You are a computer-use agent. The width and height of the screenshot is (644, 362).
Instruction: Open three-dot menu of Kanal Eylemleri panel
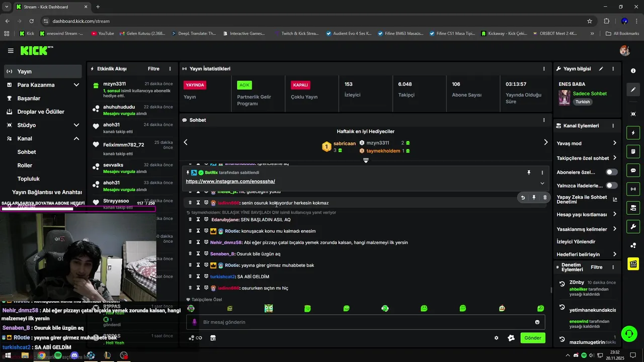point(613,126)
